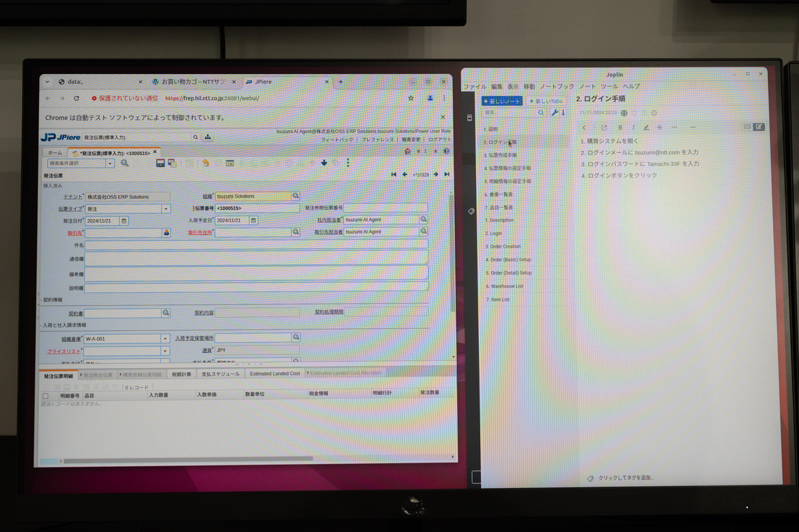Click Joplin Italic formatting icon

click(633, 127)
